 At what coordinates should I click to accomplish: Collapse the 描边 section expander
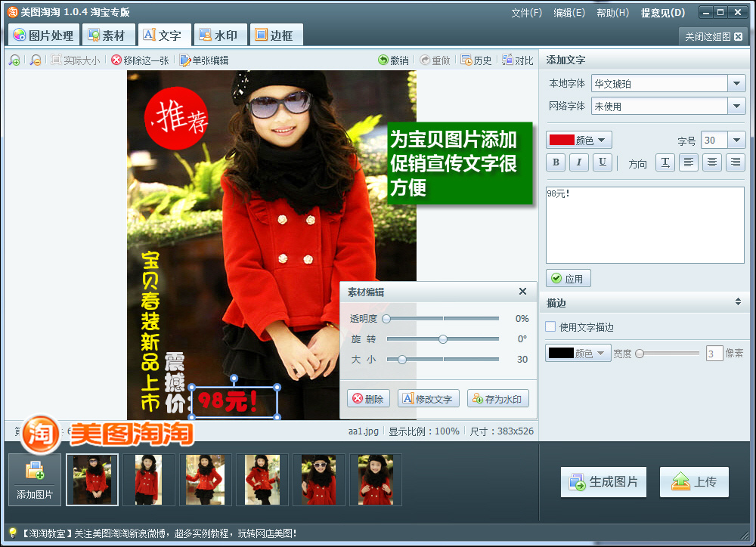tap(738, 302)
